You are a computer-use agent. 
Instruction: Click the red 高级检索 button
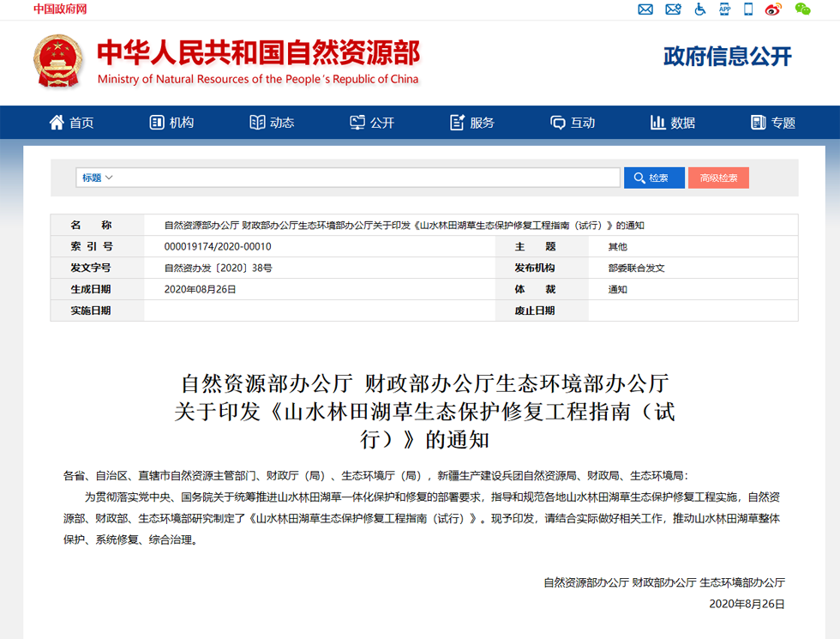pyautogui.click(x=718, y=178)
